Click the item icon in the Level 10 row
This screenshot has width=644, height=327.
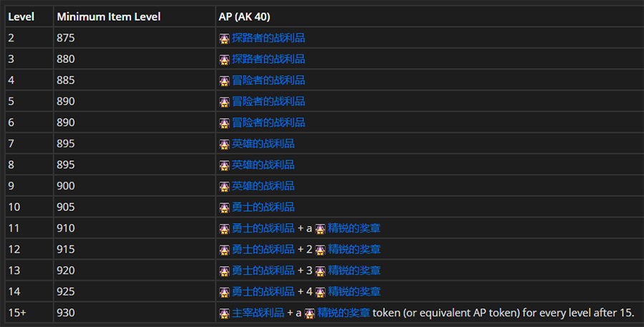(224, 208)
